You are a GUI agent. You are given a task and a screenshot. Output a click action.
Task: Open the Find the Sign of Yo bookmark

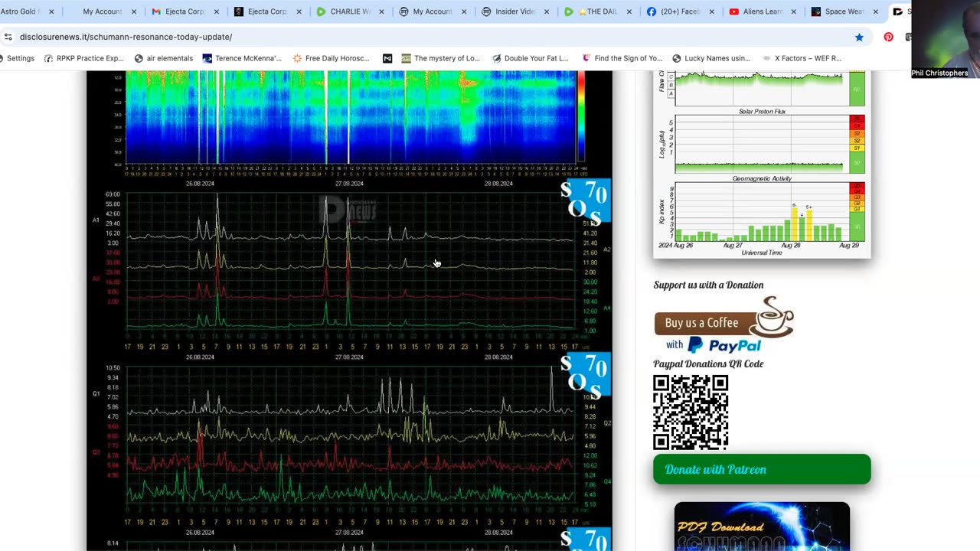tap(622, 58)
